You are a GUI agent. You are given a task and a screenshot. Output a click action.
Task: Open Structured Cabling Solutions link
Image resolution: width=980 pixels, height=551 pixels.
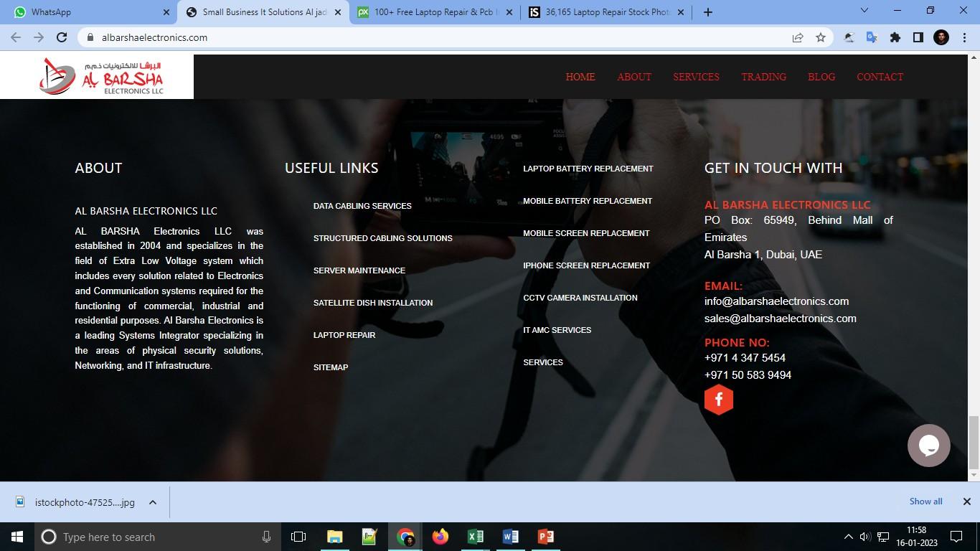pos(383,238)
